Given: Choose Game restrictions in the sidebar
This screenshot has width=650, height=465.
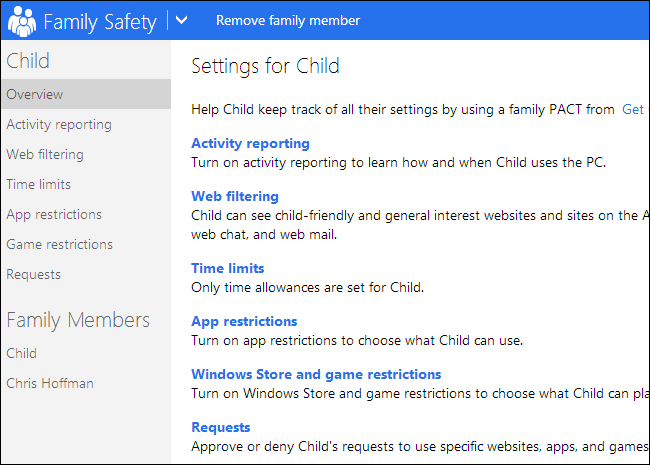Looking at the screenshot, I should coord(60,244).
